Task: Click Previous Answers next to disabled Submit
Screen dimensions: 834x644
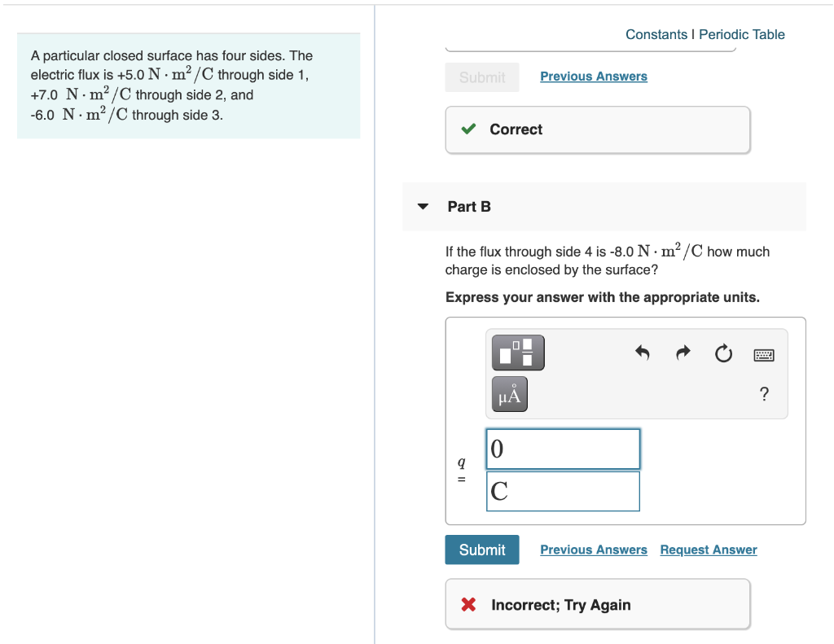Action: (x=593, y=76)
